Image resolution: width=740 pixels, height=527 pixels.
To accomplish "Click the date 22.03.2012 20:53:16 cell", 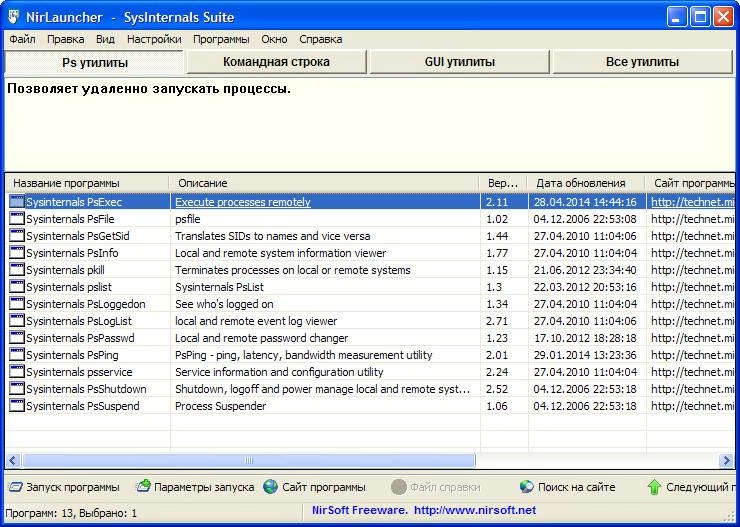I will 585,287.
